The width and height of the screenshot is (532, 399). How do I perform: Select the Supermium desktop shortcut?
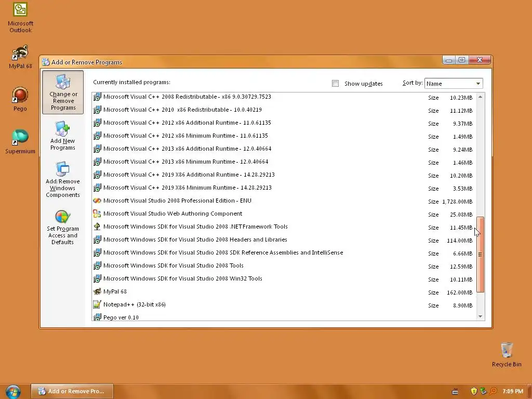[20, 141]
